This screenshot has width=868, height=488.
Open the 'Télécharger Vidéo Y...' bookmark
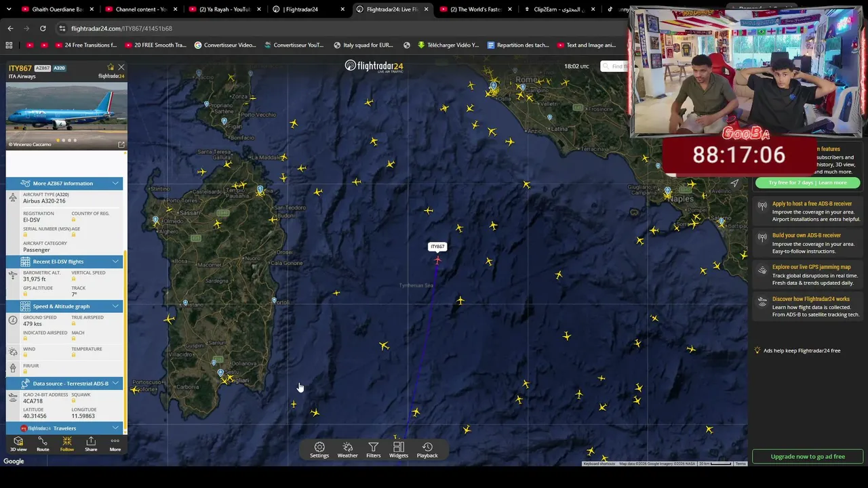tap(448, 45)
